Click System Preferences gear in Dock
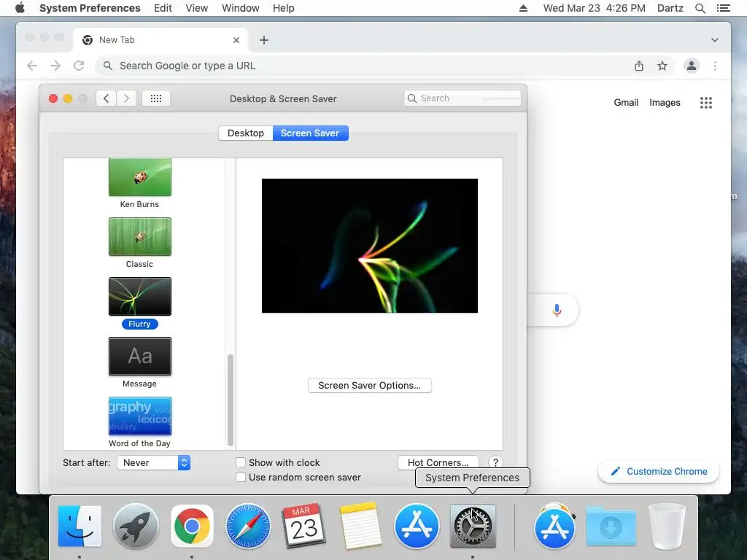 [473, 526]
